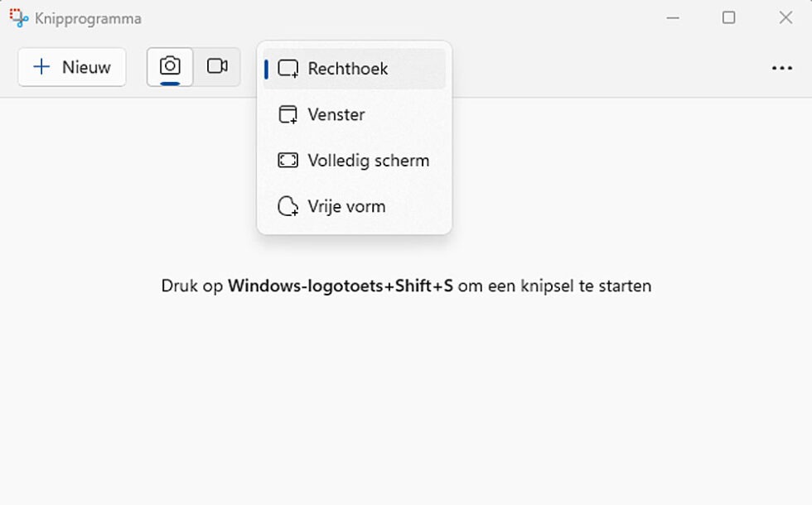The width and height of the screenshot is (812, 505).
Task: Choose Volledig scherm from the dropdown
Action: (369, 160)
